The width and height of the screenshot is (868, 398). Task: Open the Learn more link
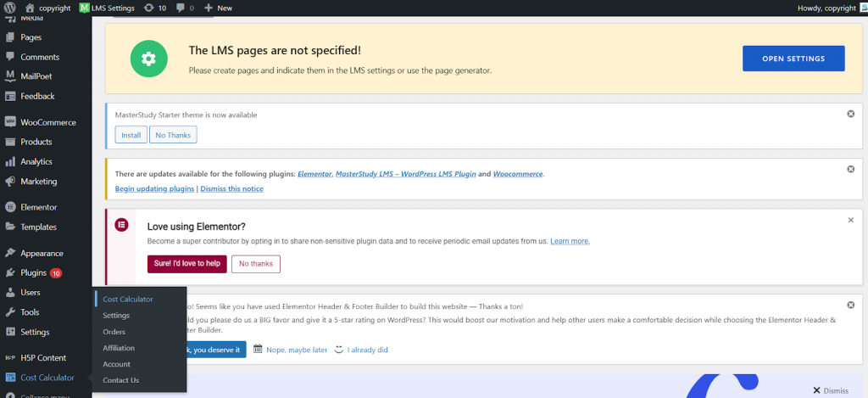coord(570,241)
